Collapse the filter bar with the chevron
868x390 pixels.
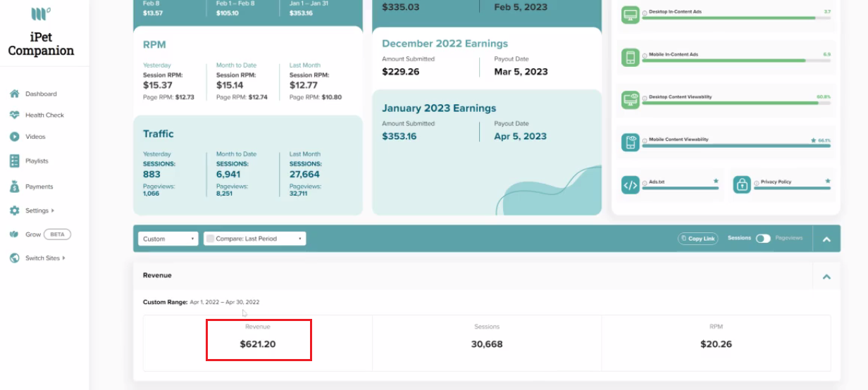(x=826, y=239)
